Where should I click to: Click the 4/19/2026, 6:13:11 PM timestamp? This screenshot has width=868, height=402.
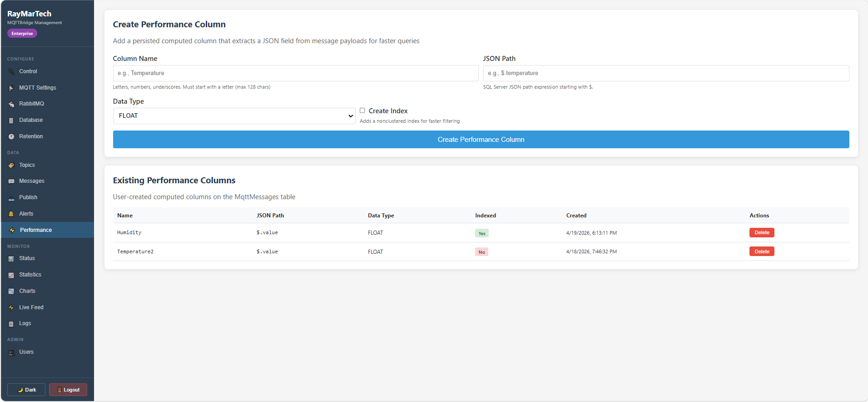[x=591, y=233]
